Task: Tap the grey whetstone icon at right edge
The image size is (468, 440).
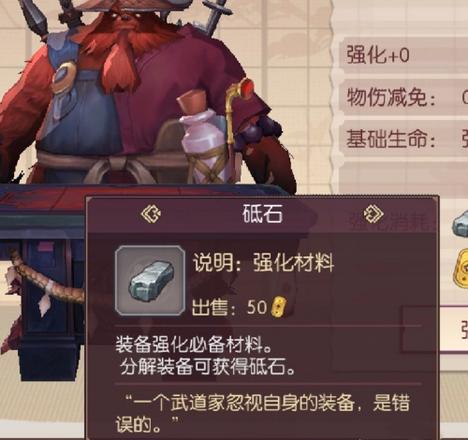Action: [x=460, y=225]
